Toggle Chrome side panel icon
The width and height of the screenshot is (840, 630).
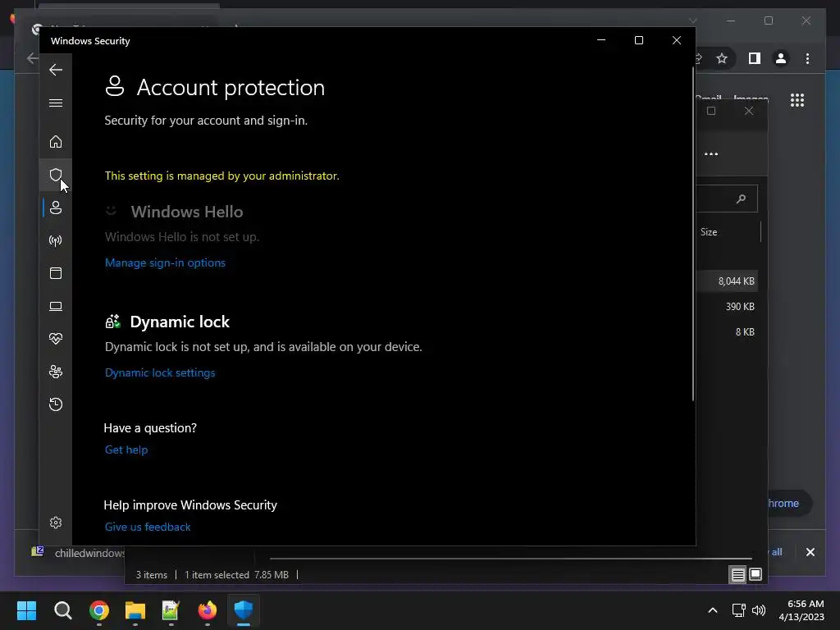pyautogui.click(x=755, y=58)
